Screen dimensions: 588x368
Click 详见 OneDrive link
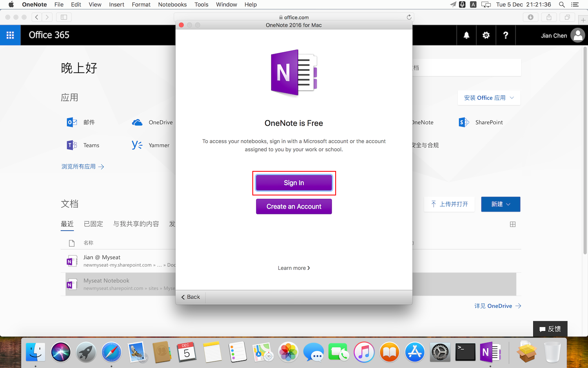point(498,306)
